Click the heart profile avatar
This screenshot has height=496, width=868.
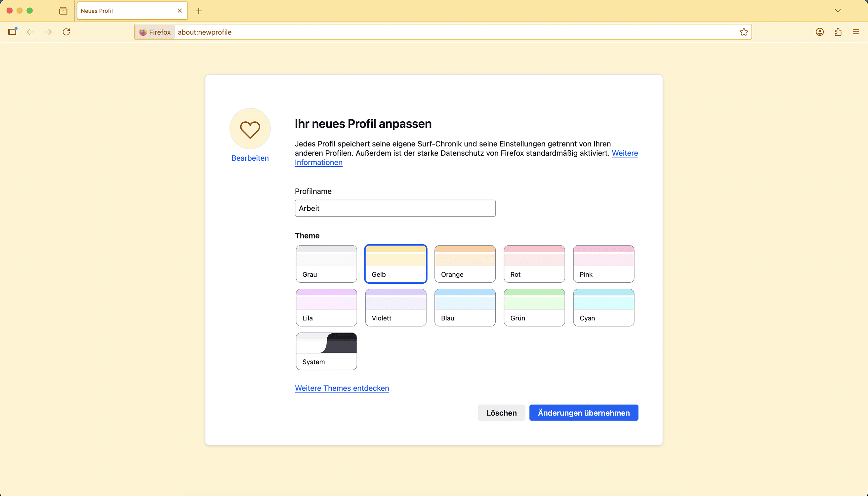[x=250, y=129]
